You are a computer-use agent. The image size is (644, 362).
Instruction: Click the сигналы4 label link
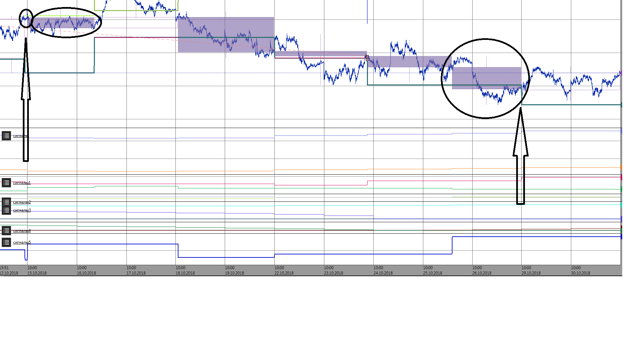[22, 231]
